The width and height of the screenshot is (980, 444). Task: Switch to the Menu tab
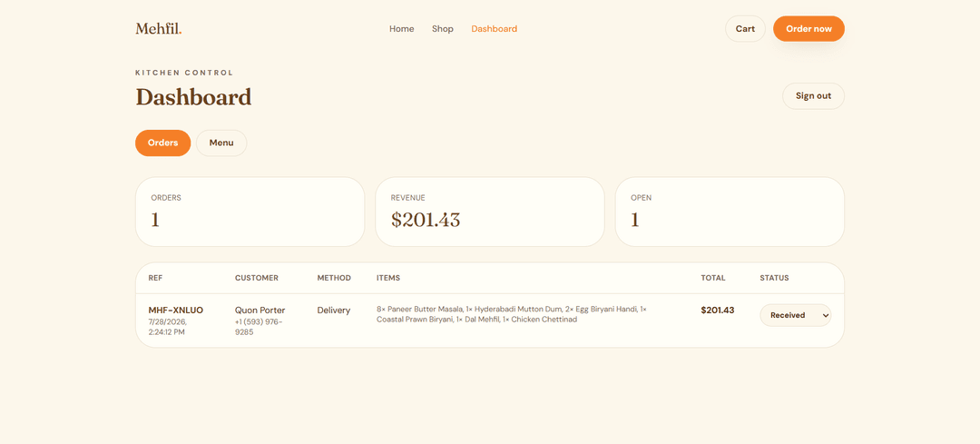point(221,143)
